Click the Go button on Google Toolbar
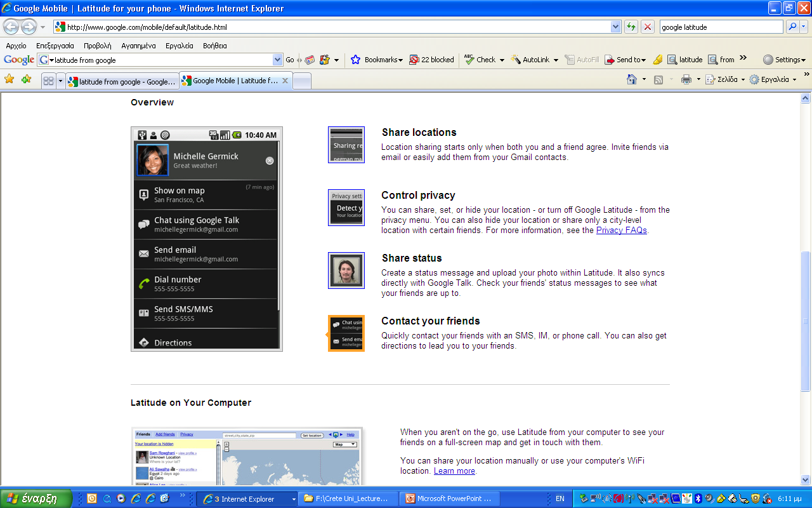 290,60
